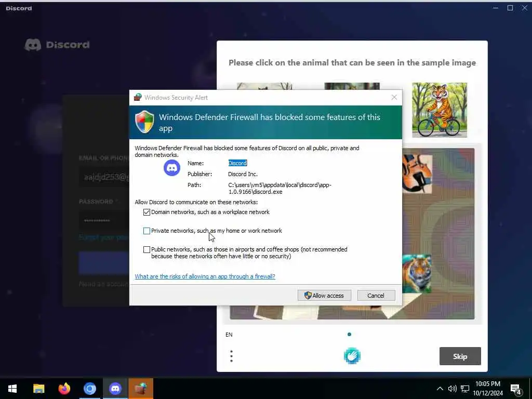Maximize the Discord window
The image size is (532, 399).
click(x=510, y=8)
